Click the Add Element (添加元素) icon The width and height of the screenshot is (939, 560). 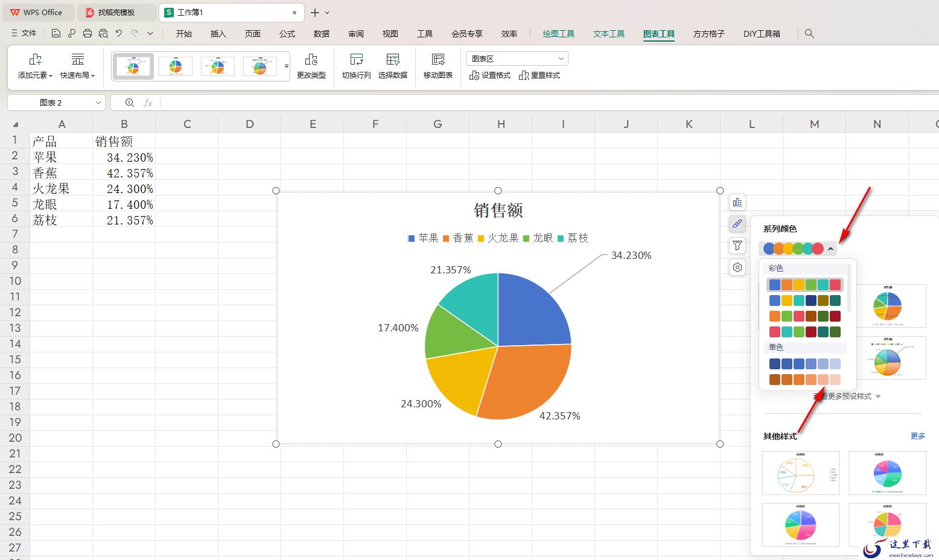coord(35,59)
